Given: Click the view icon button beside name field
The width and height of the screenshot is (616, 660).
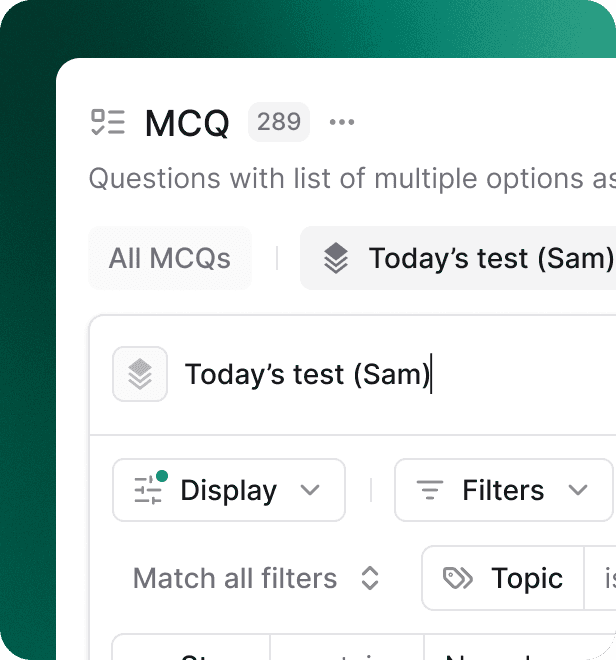Looking at the screenshot, I should point(140,375).
